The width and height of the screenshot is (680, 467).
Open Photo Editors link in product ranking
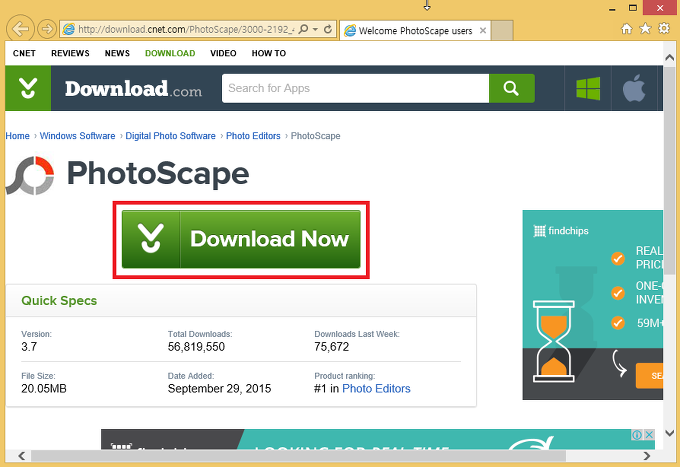(x=376, y=389)
